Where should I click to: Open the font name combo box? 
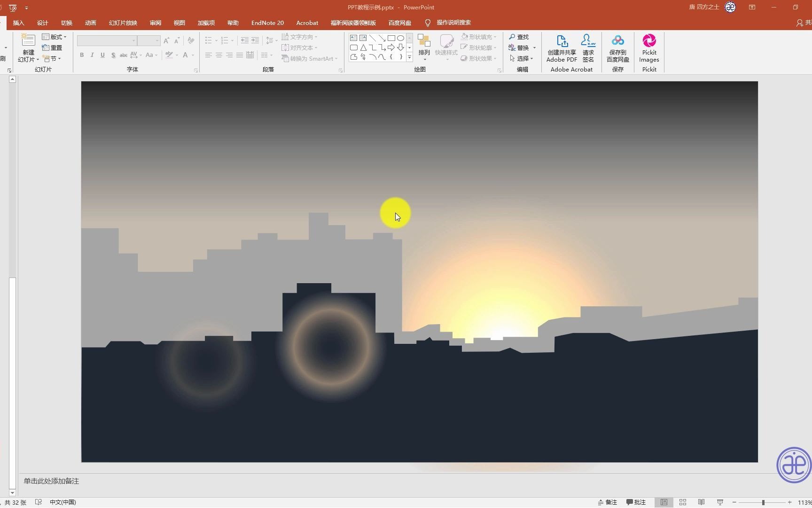pyautogui.click(x=107, y=41)
